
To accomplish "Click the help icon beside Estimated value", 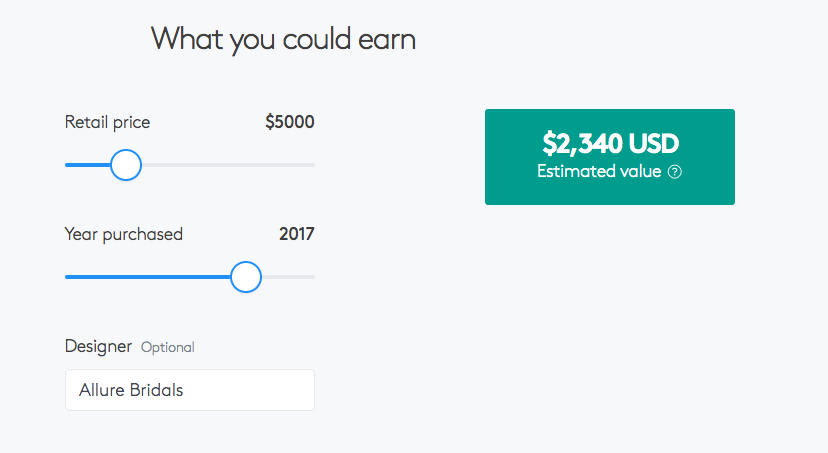I will (674, 172).
